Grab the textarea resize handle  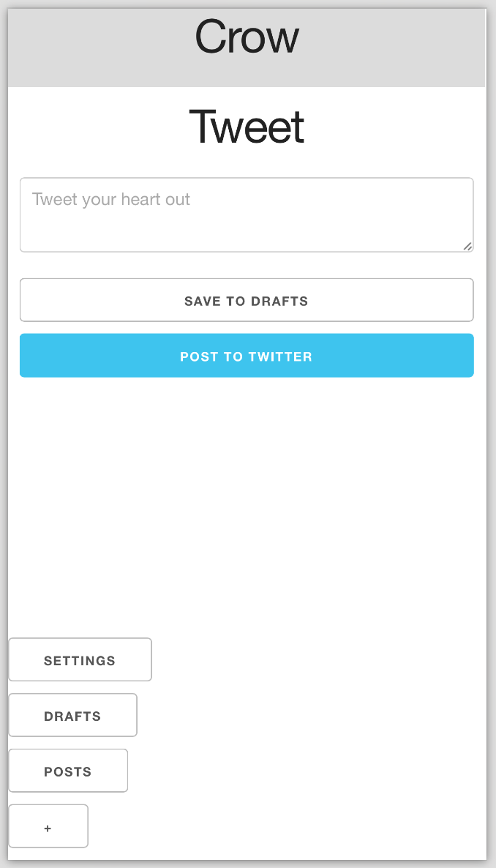(x=467, y=246)
